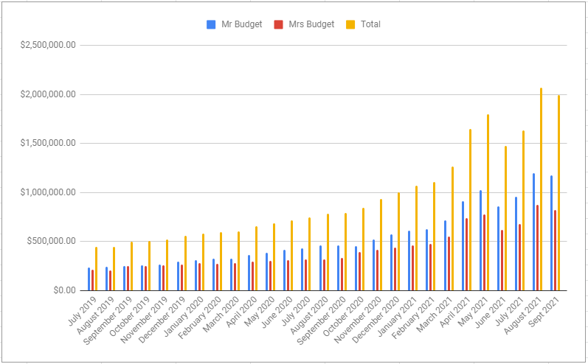This screenshot has height=364, width=588.
Task: Click the red Mrs Budget legend swatch
Action: pyautogui.click(x=277, y=24)
